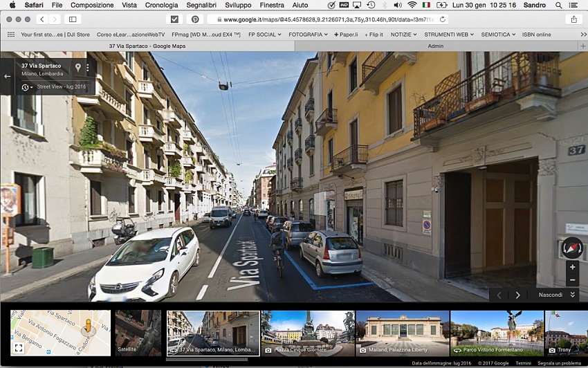Show the Favorites grid icon
588x368 pixels.
click(x=11, y=35)
